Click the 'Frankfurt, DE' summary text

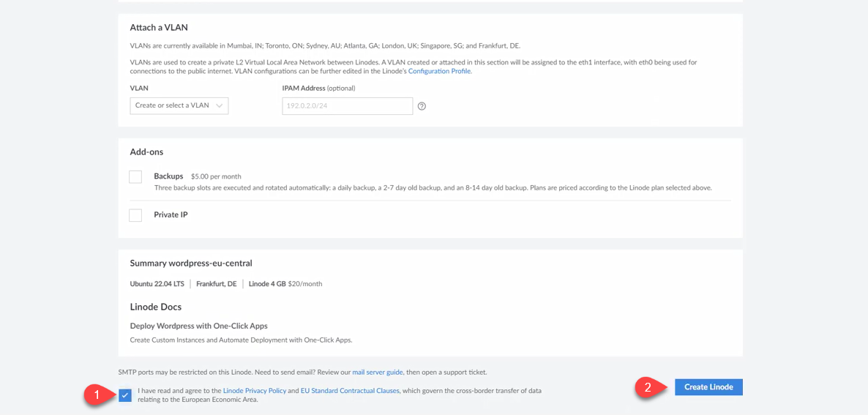[217, 284]
